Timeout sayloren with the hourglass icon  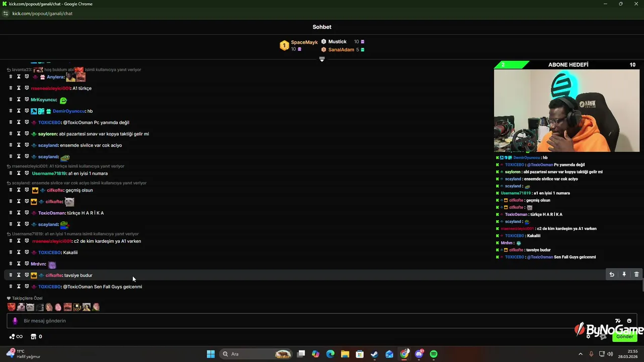19,134
